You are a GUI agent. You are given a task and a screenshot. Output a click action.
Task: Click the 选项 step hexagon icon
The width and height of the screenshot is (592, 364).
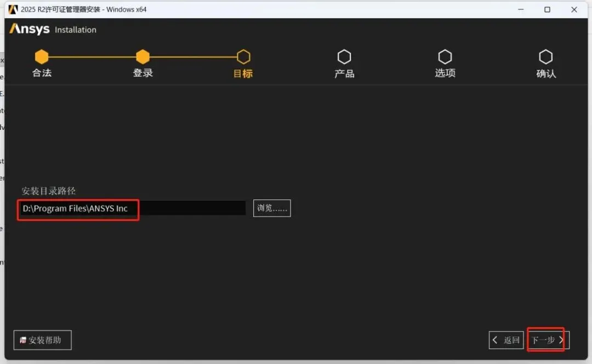[x=445, y=57]
